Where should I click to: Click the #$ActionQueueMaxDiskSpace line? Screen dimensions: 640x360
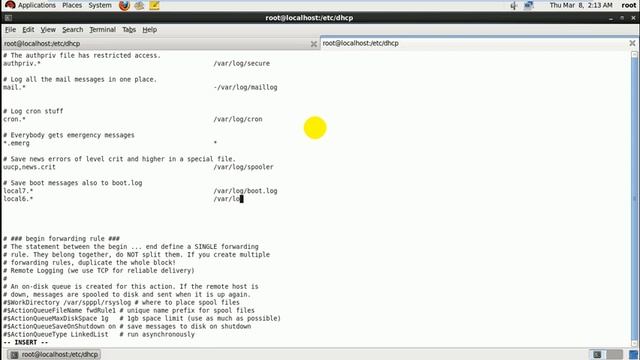[x=142, y=318]
